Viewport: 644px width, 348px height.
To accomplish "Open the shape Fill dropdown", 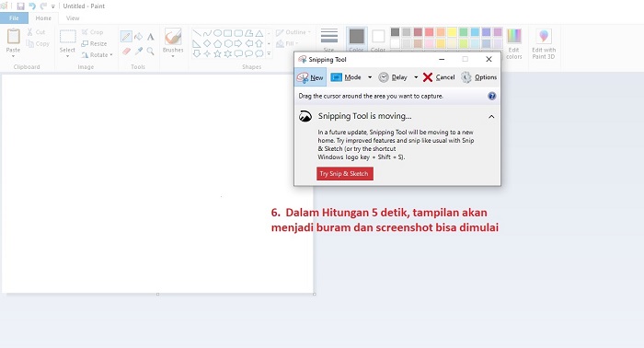I will click(287, 43).
